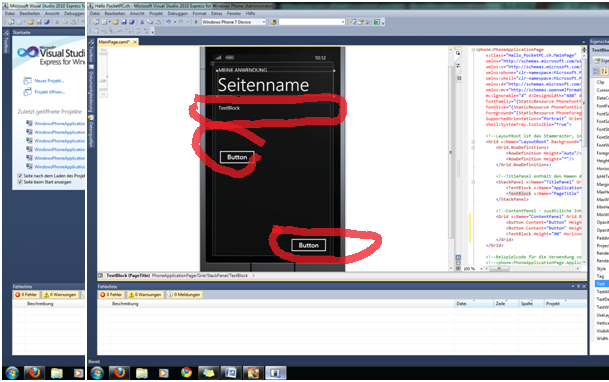The image size is (609, 382).
Task: Open Toolbox via hammer-and-wrench toolbar icon
Action: [369, 22]
